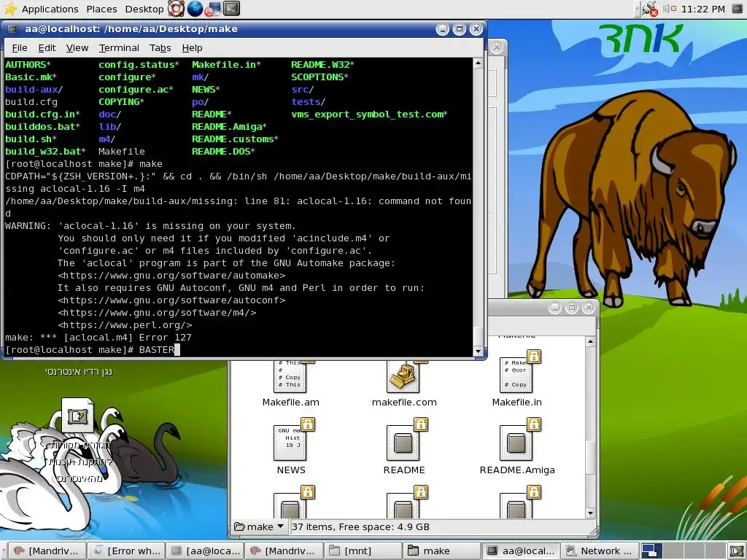Click the NEWS filename label
Screen dimensions: 747x560
290,470
